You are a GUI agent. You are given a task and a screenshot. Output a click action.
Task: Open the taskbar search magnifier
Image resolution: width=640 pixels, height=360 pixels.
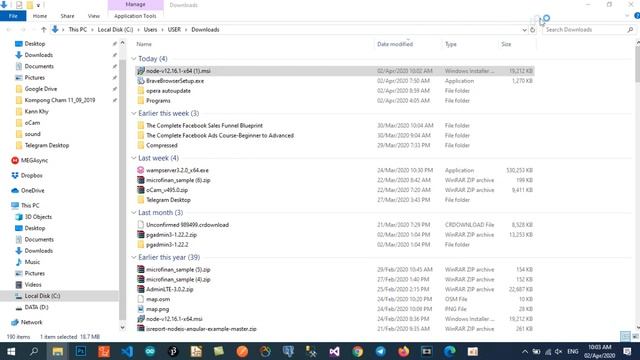[x=34, y=351]
